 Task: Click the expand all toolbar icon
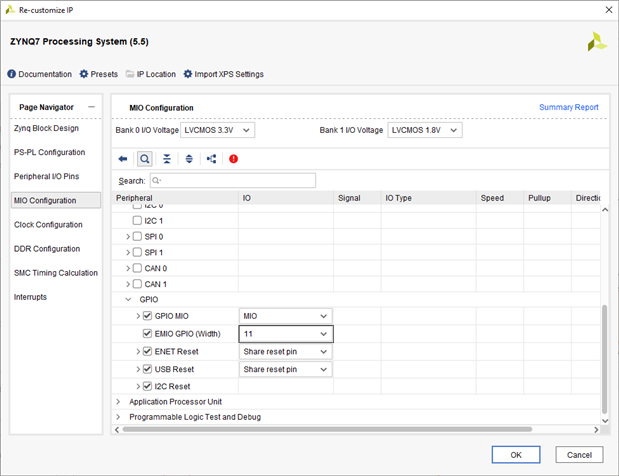click(189, 159)
